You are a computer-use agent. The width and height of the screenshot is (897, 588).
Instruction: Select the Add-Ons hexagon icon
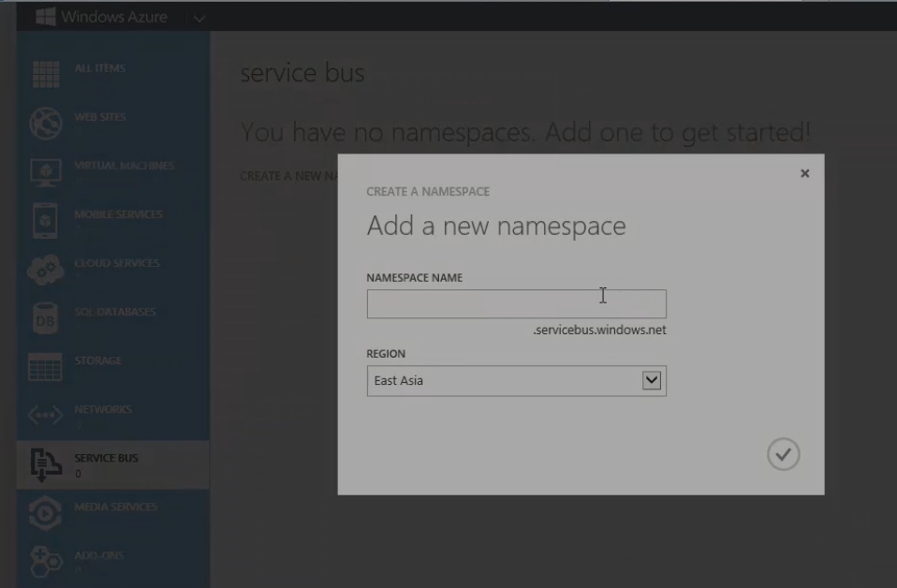(x=46, y=562)
